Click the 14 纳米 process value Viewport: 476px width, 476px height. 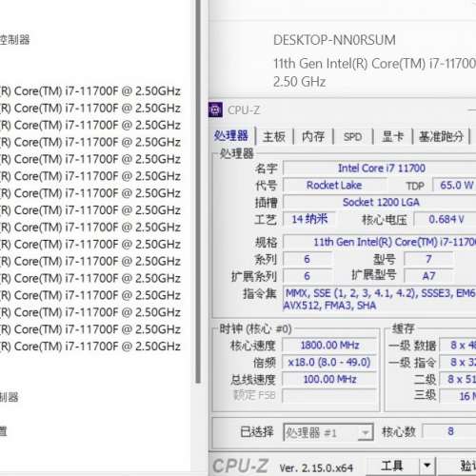pyautogui.click(x=309, y=219)
